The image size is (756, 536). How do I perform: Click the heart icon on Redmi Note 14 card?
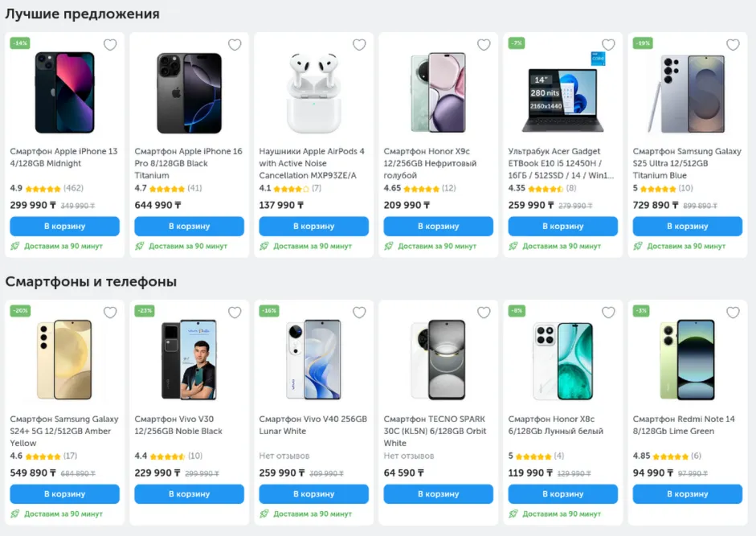[x=732, y=313]
